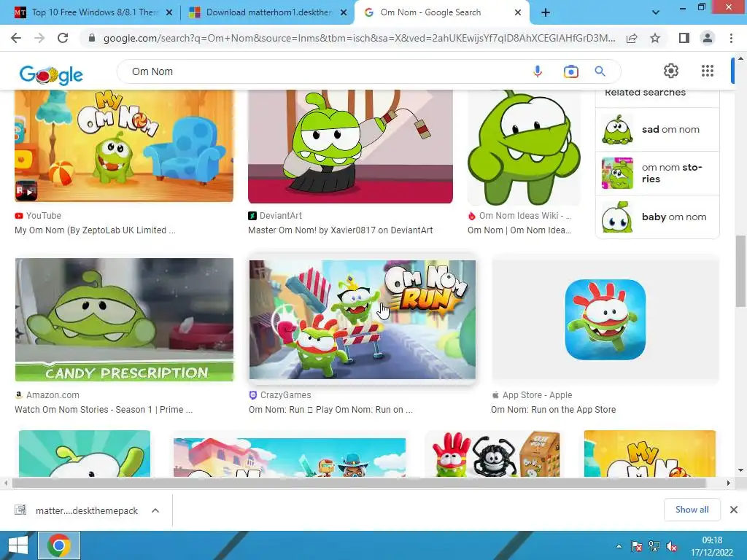Click the Amazon.com source label
The width and height of the screenshot is (747, 560).
(x=53, y=395)
